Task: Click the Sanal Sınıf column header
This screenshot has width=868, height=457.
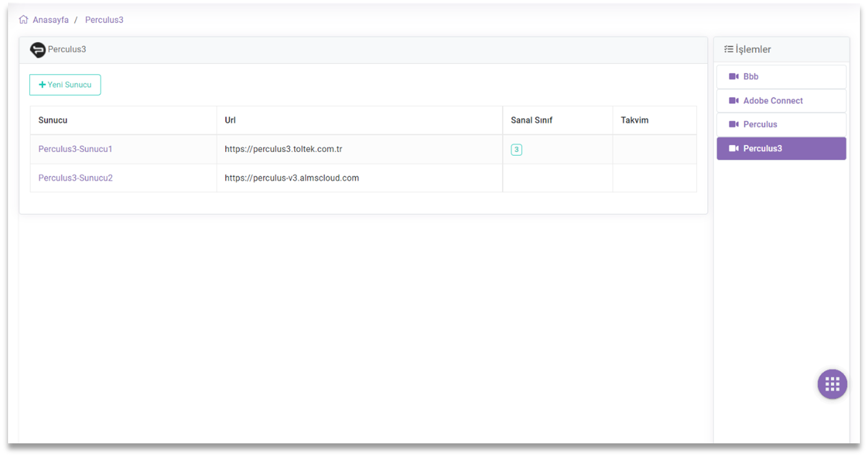Action: click(x=531, y=120)
